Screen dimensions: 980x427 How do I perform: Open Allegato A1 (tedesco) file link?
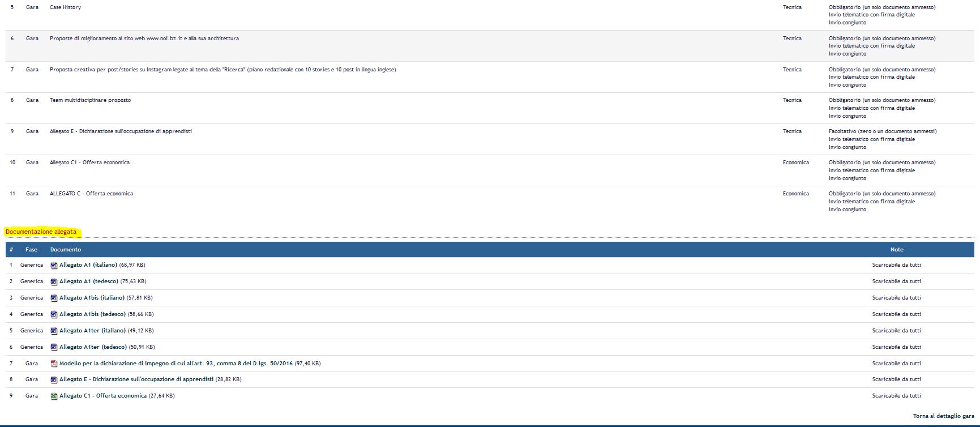(88, 281)
